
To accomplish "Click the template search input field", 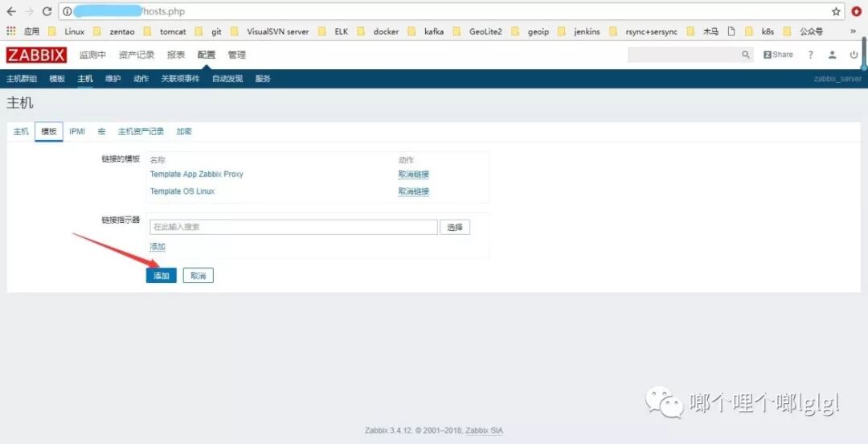I will [294, 227].
